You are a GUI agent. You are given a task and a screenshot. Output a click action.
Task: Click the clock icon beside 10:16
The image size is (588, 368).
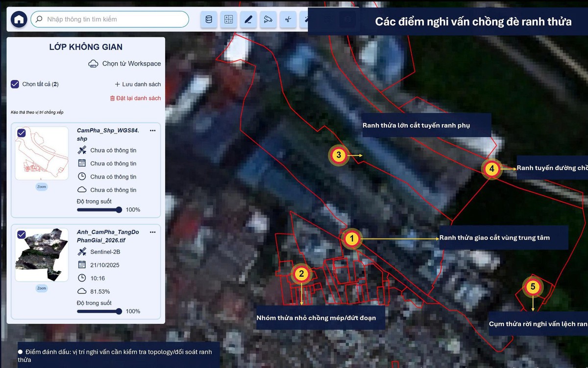pyautogui.click(x=82, y=278)
